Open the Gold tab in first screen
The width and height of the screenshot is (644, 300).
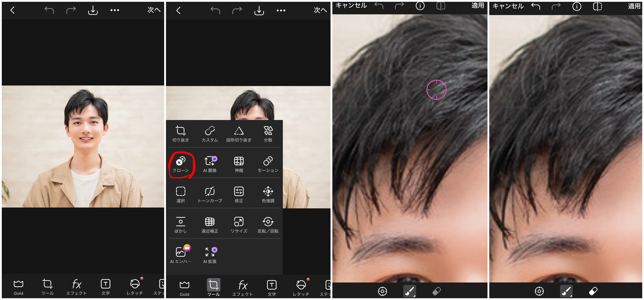(19, 287)
